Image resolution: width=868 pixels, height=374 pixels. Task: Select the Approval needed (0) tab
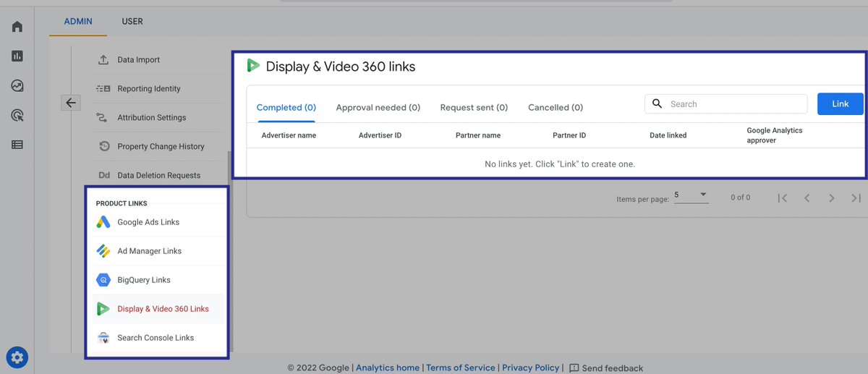(x=378, y=107)
